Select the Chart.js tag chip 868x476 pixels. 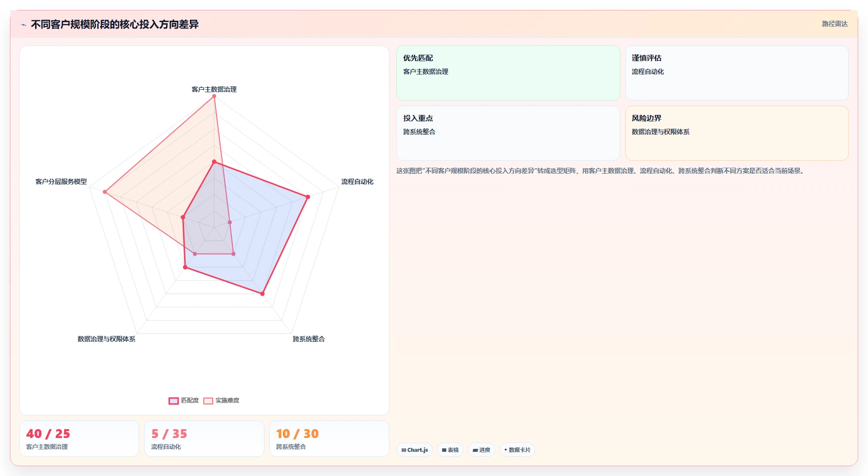pyautogui.click(x=415, y=450)
